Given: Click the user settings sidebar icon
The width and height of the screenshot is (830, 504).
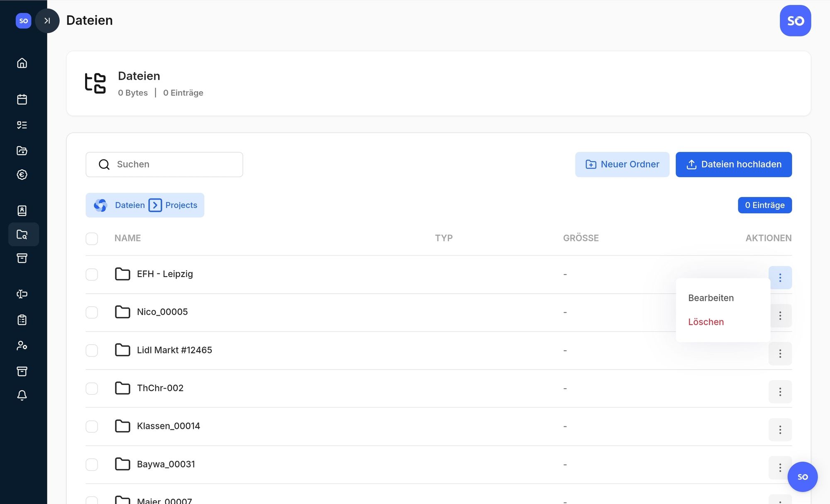Looking at the screenshot, I should point(22,346).
